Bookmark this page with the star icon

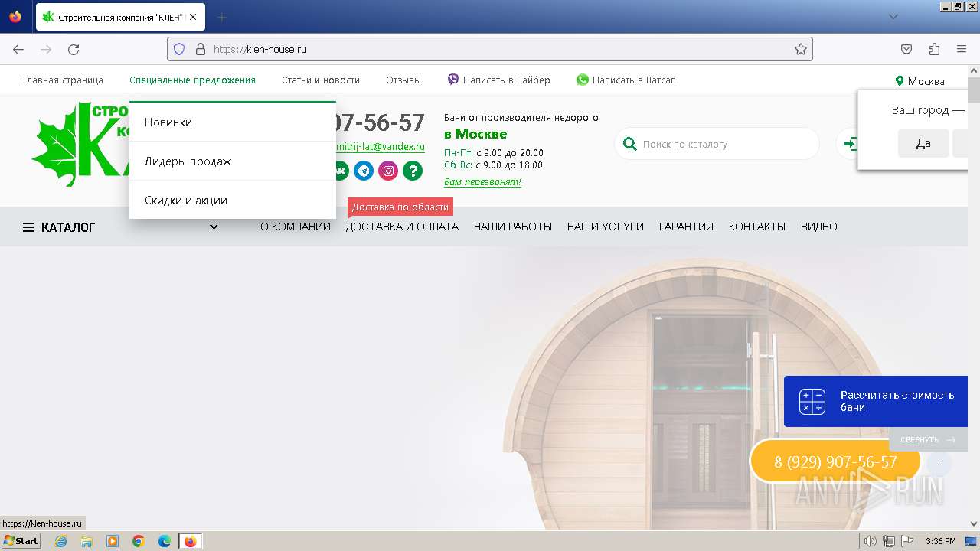point(801,49)
